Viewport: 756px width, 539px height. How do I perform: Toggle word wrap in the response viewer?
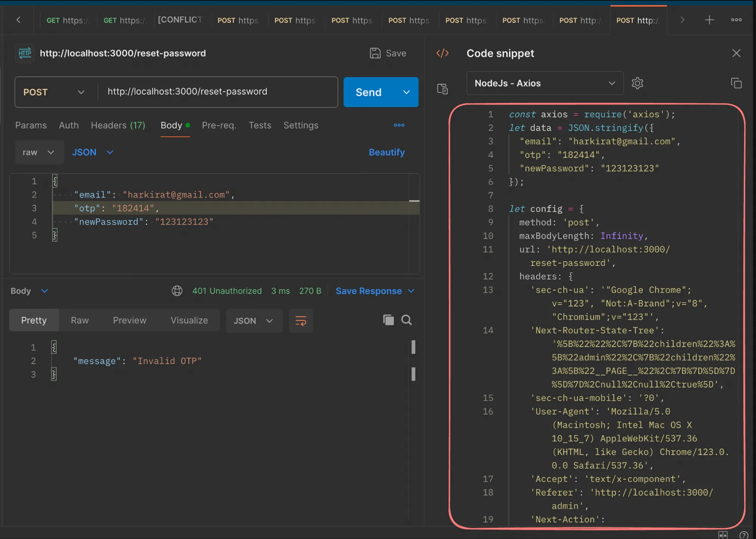(301, 321)
